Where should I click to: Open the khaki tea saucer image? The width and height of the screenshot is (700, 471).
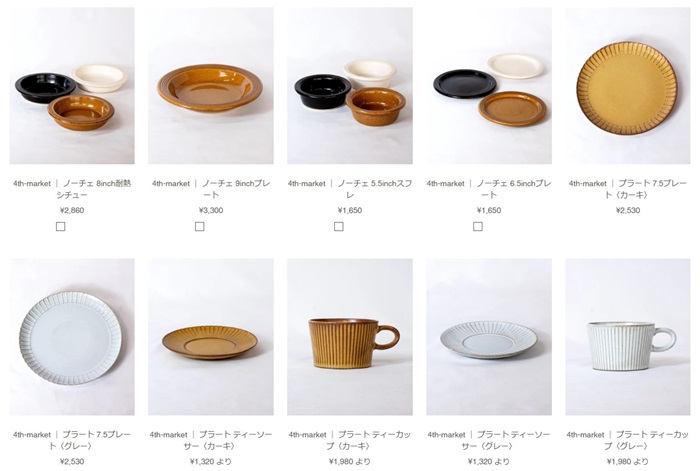(x=211, y=337)
